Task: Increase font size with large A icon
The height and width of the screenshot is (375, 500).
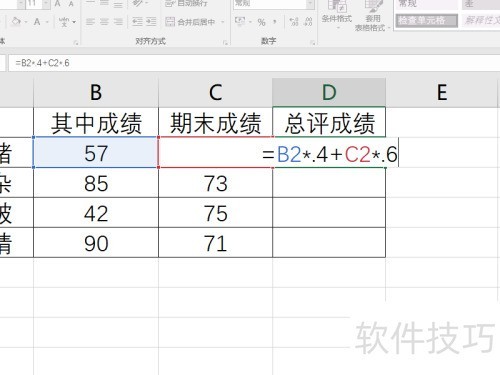Action: (58, 4)
